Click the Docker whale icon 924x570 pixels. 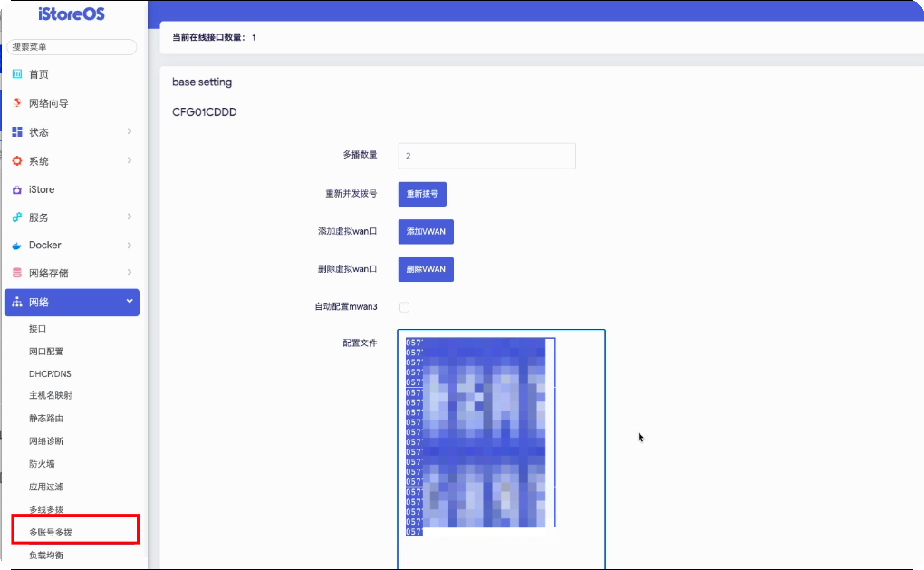click(x=17, y=246)
